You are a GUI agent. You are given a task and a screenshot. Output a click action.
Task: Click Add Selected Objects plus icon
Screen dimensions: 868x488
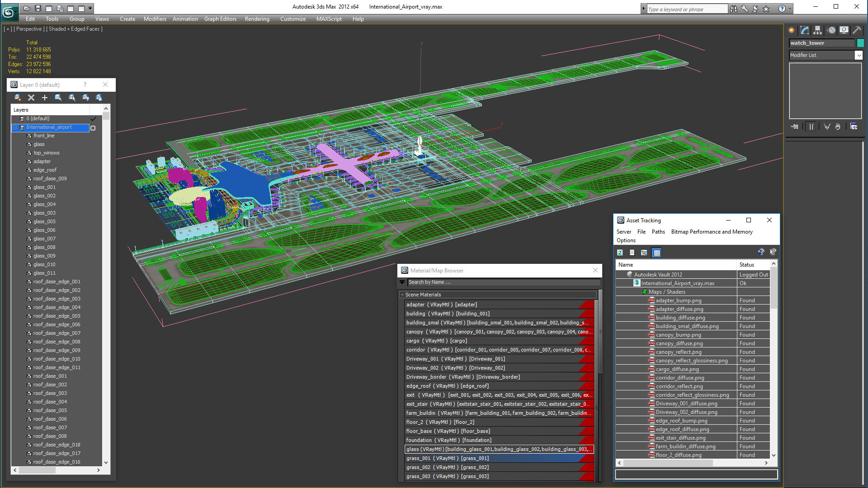coord(45,98)
